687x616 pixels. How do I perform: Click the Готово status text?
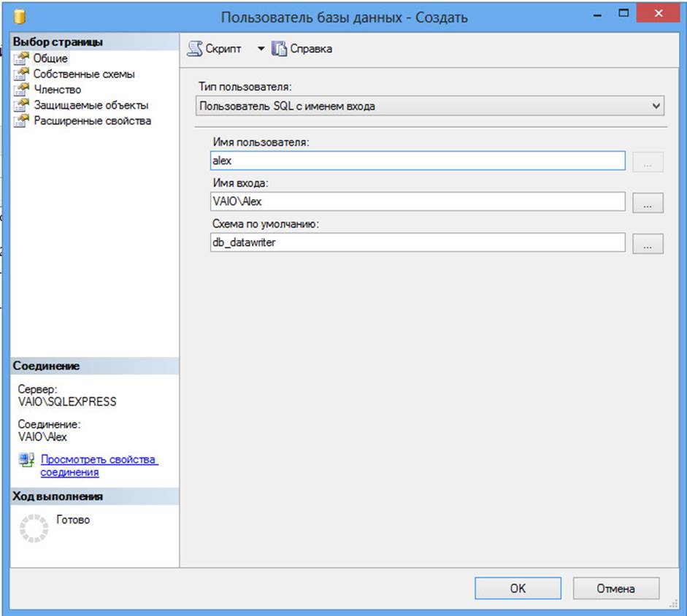(x=73, y=520)
